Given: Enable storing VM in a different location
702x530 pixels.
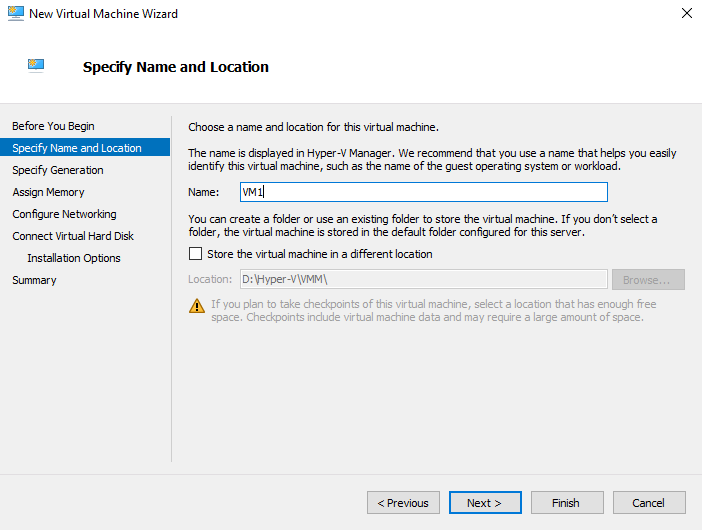Looking at the screenshot, I should click(196, 254).
